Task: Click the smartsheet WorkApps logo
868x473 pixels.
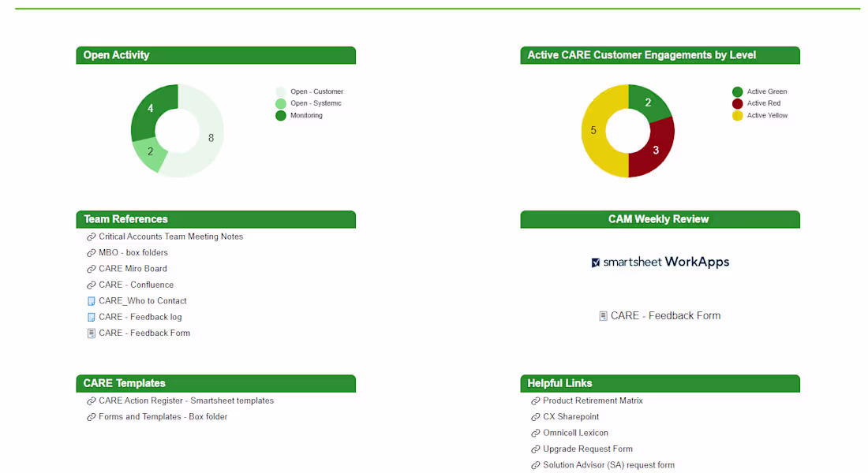Action: [660, 262]
